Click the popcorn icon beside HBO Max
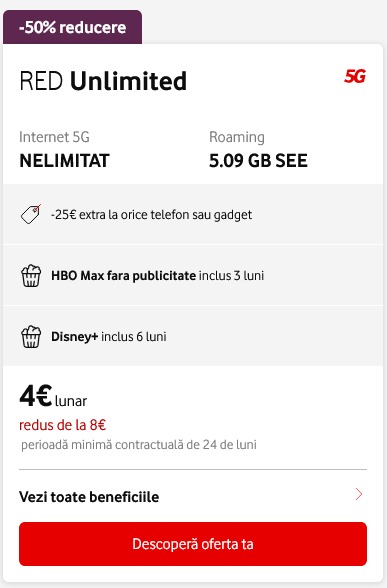This screenshot has width=387, height=588. coord(31,276)
